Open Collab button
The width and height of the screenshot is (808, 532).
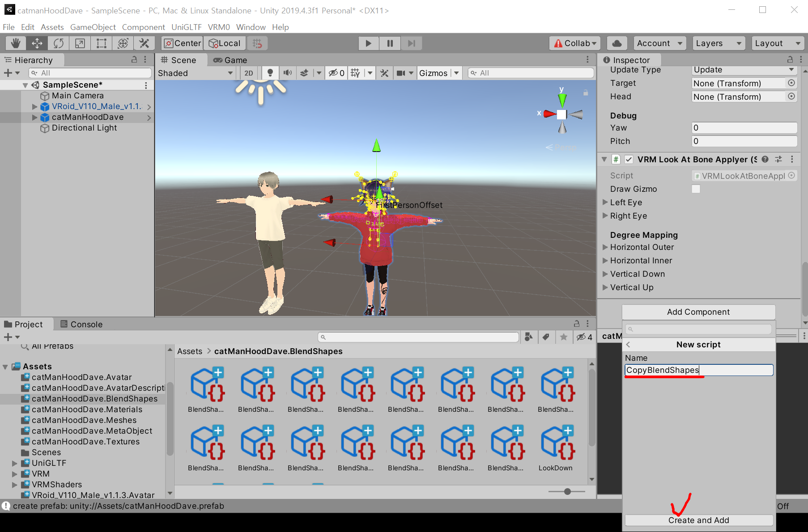[x=574, y=43]
